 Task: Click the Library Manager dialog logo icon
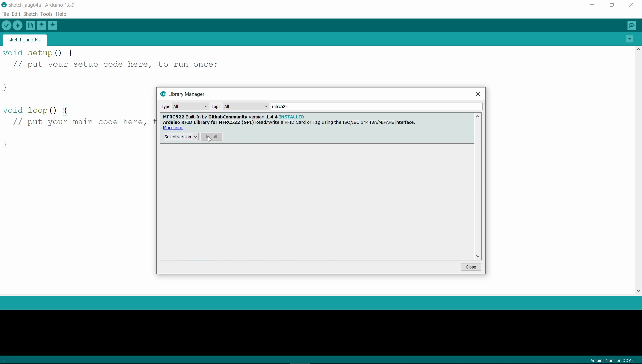click(163, 94)
